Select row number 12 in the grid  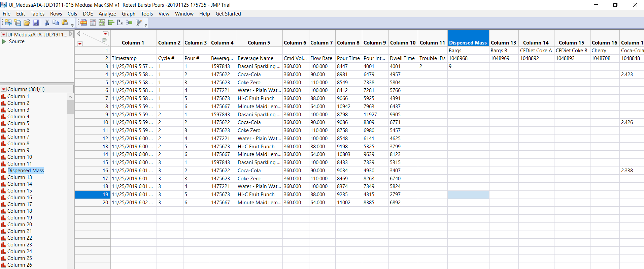point(105,139)
